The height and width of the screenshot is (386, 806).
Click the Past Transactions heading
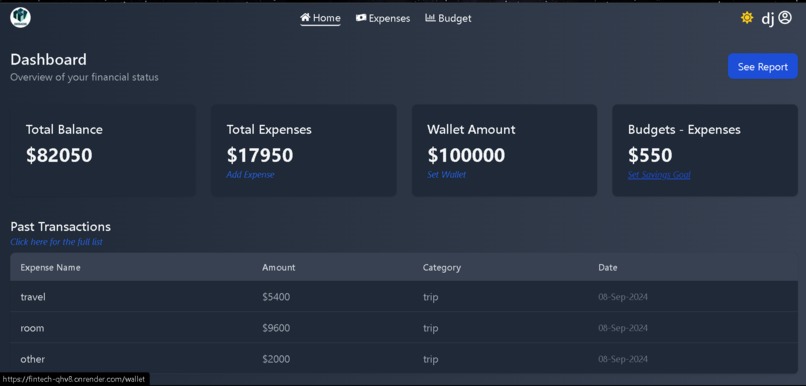(60, 227)
